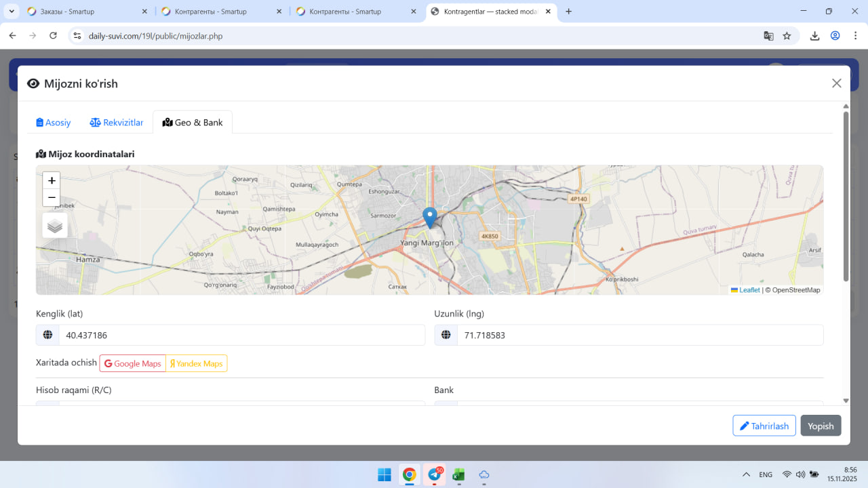
Task: Click the Kenglik latitude field
Action: pos(241,335)
